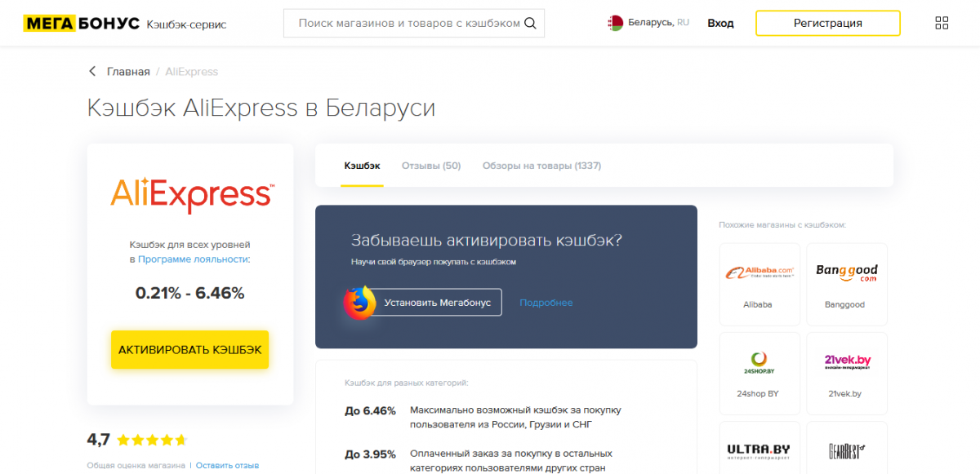This screenshot has width=980, height=474.
Task: Click the Оставить отзыв link
Action: (x=227, y=465)
